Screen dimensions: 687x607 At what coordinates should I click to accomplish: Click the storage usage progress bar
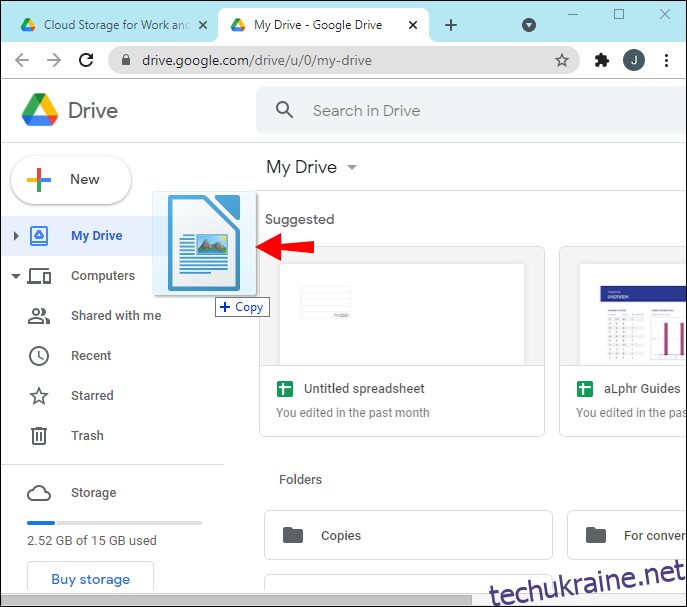[114, 523]
